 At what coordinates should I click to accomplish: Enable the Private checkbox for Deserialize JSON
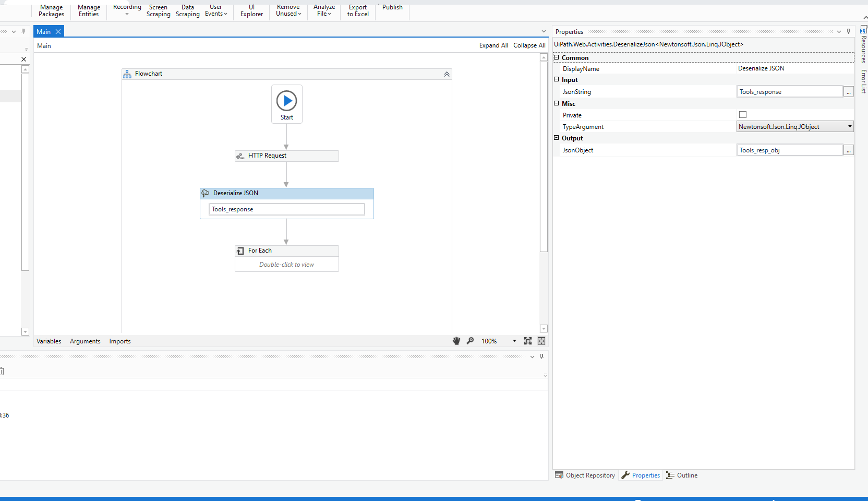click(x=742, y=114)
